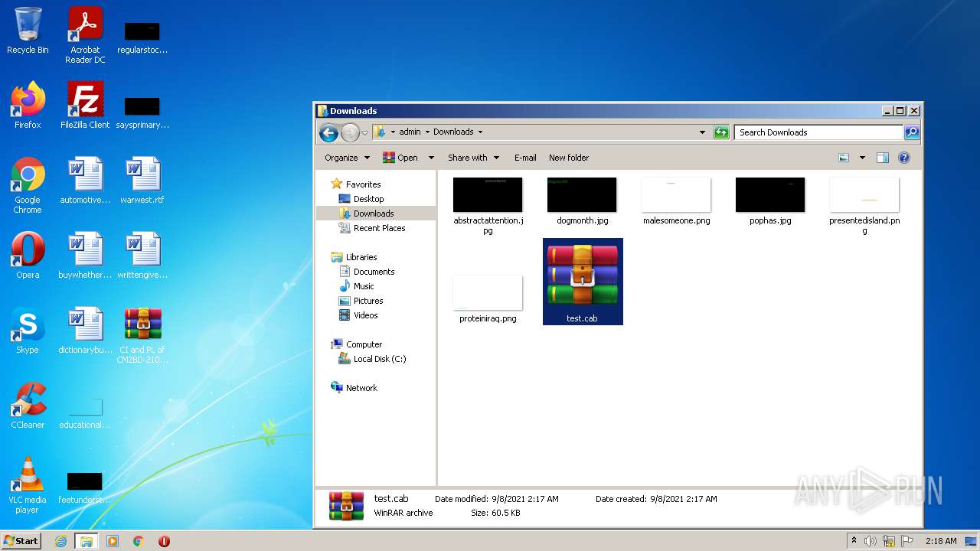Viewport: 980px width, 551px height.
Task: Open the Opera desktop shortcut
Action: [x=28, y=256]
